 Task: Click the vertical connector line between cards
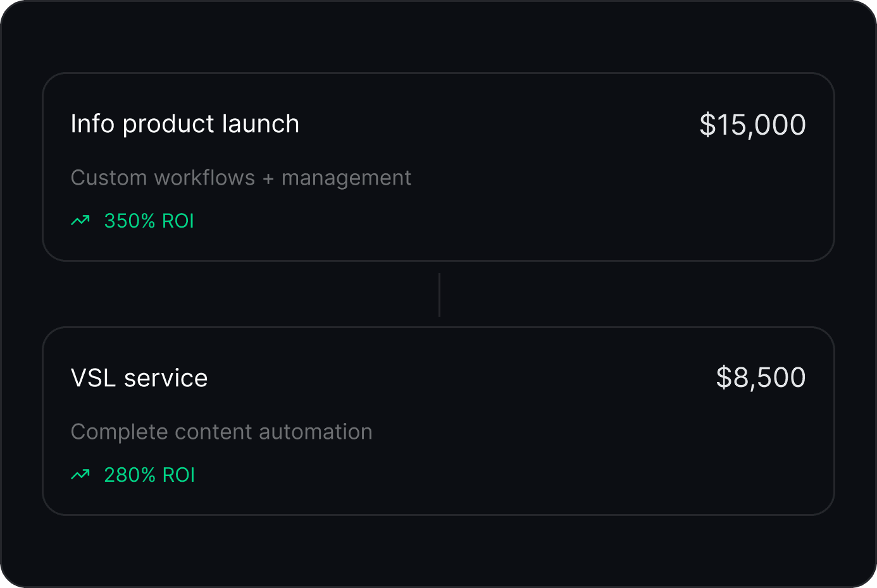coord(439,295)
